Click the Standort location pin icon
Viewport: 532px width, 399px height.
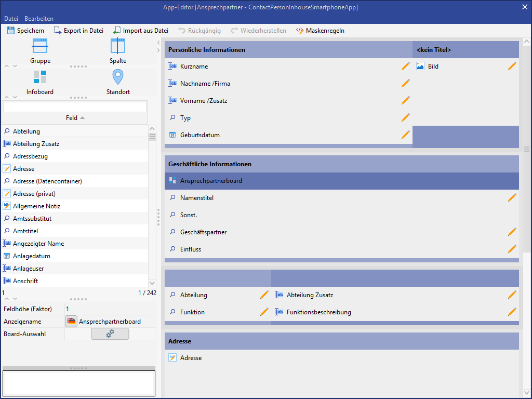(118, 77)
